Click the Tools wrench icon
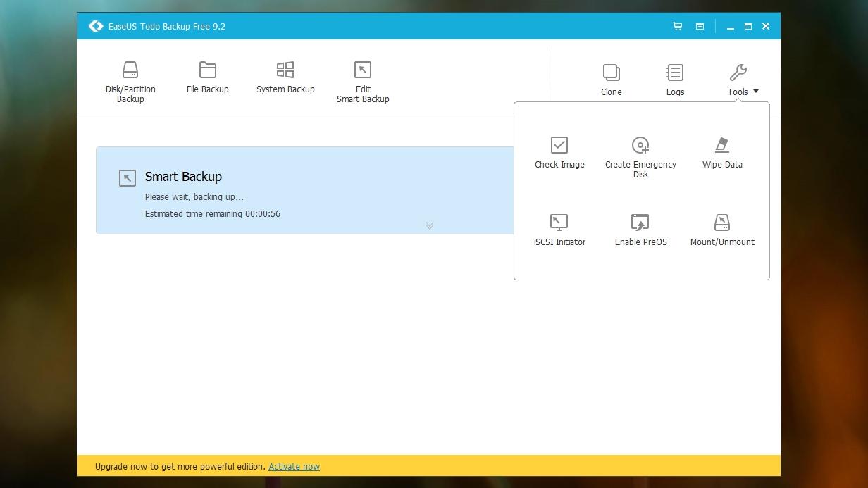 [738, 72]
